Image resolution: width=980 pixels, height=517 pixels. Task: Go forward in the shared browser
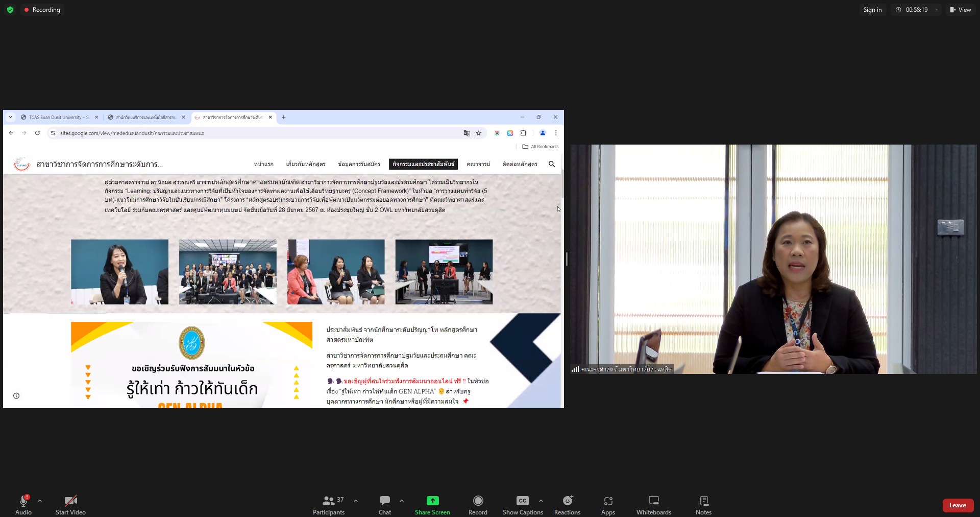pyautogui.click(x=24, y=133)
